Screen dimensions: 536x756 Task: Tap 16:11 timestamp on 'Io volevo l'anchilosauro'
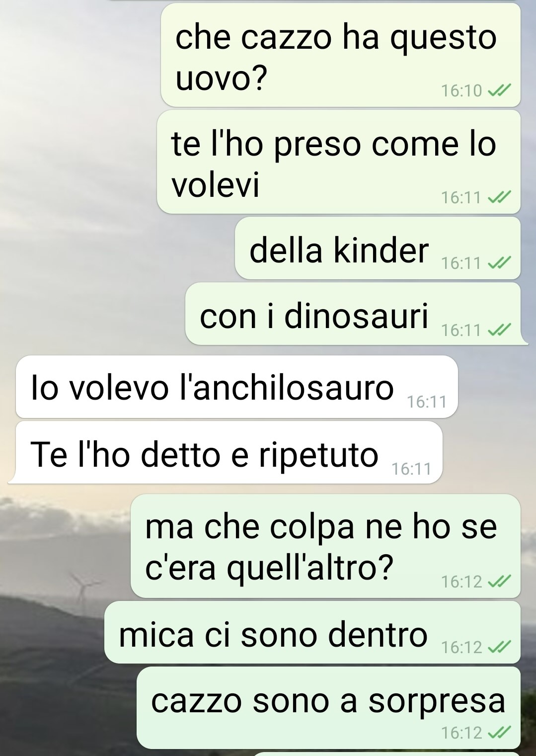(427, 402)
